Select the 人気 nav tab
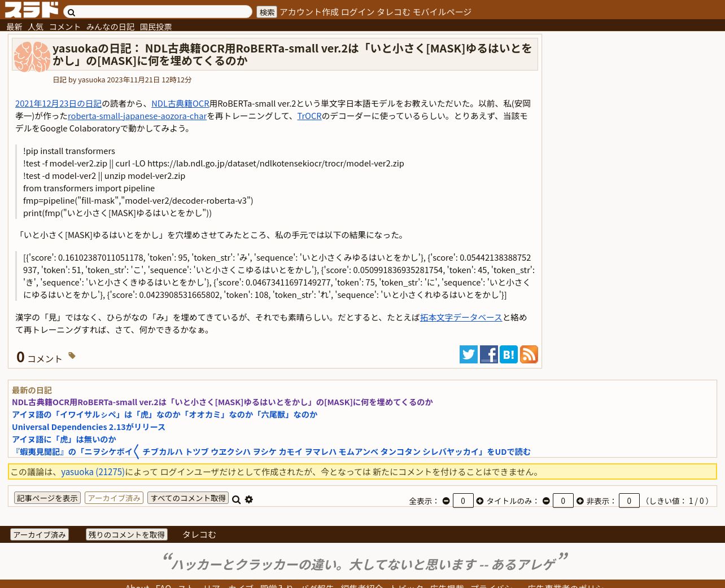Screen dimensions: 725x588 click(36, 27)
